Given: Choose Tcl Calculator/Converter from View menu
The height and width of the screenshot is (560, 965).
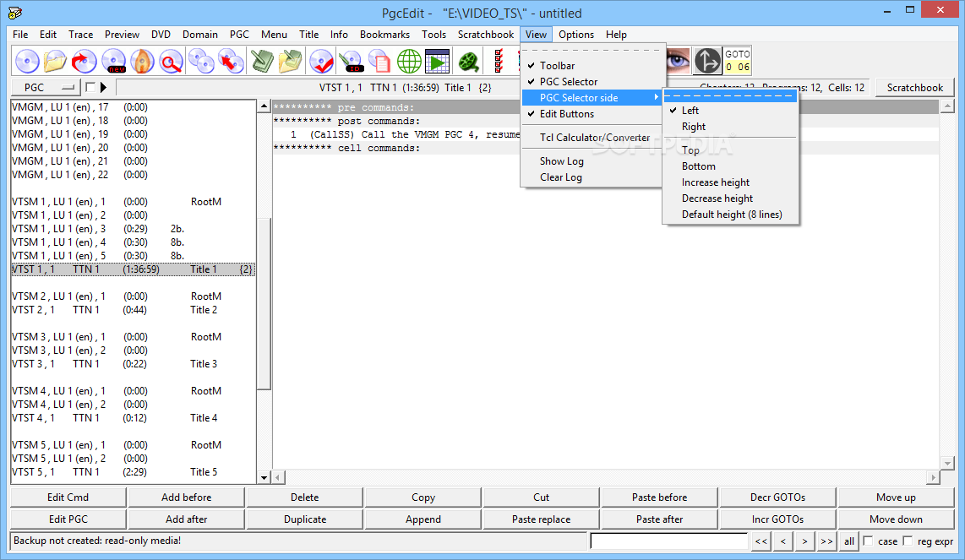Looking at the screenshot, I should pos(593,137).
